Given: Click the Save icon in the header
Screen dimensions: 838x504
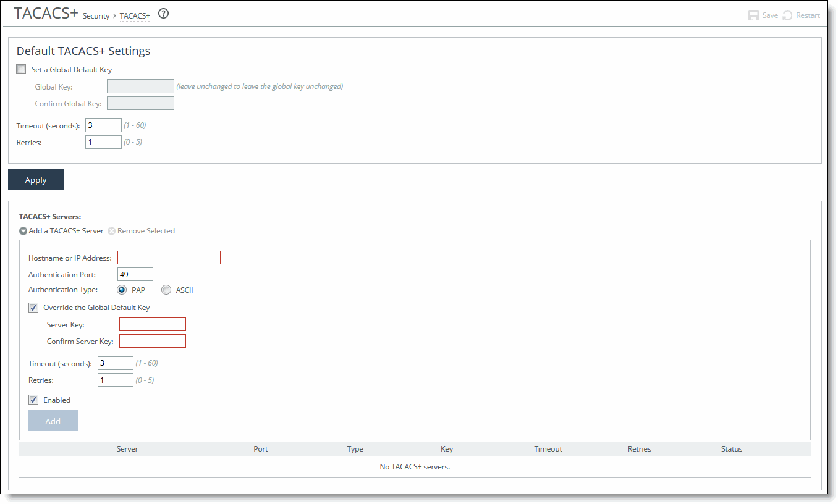Looking at the screenshot, I should [755, 15].
